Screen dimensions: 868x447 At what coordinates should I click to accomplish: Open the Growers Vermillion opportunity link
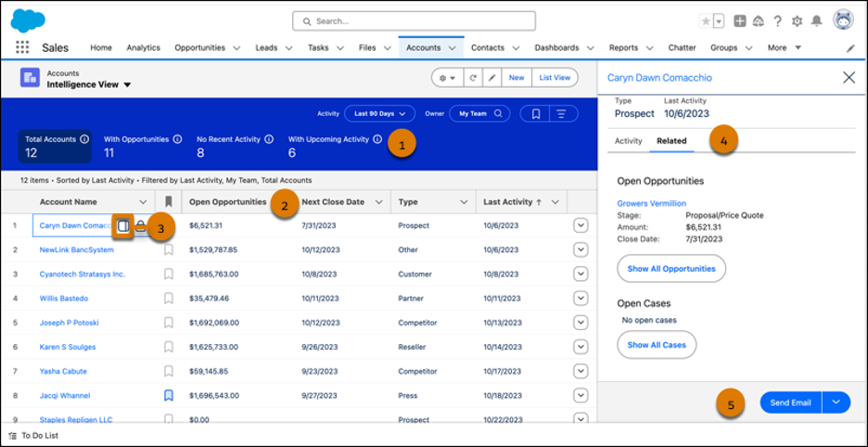tap(651, 203)
